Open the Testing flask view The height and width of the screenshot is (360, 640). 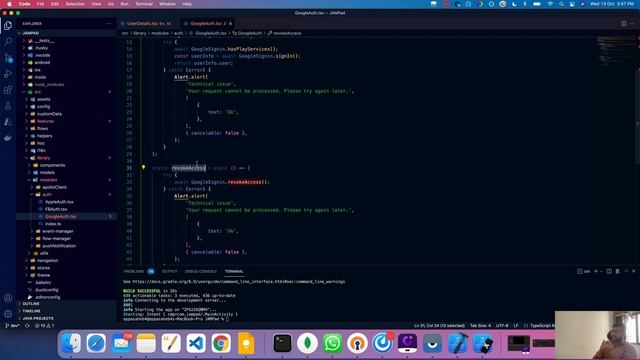point(8,106)
